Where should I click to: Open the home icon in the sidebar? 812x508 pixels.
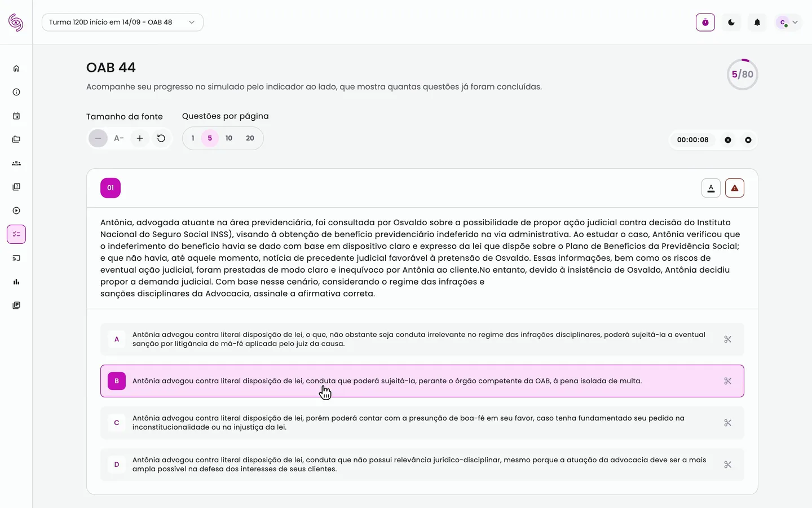coord(16,68)
